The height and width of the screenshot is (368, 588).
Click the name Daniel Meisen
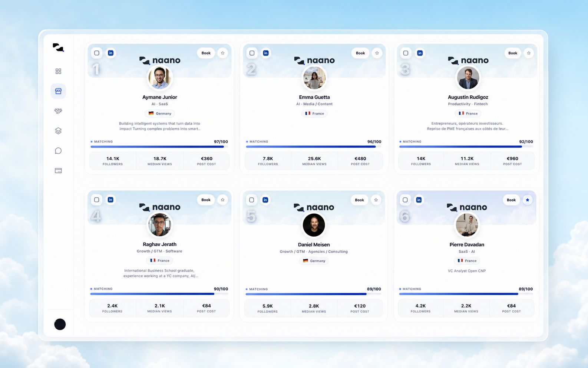coord(314,244)
